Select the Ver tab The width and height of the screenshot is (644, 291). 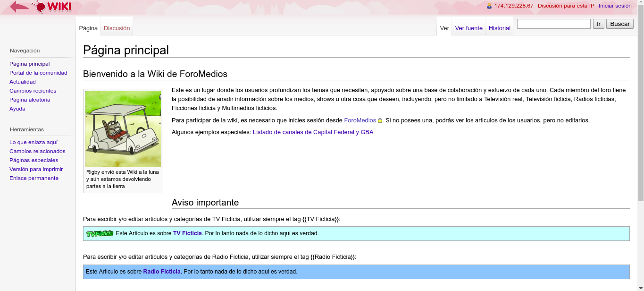tap(444, 28)
